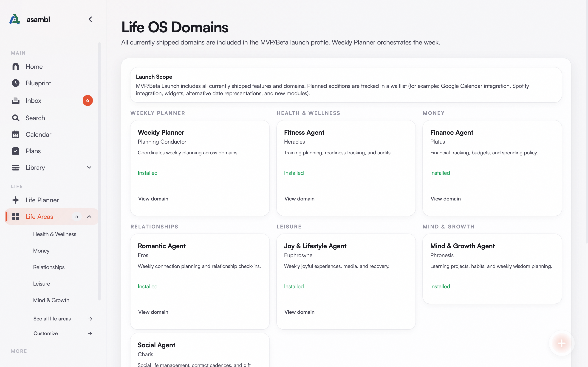Collapse the sidebar with the back chevron

(x=90, y=19)
